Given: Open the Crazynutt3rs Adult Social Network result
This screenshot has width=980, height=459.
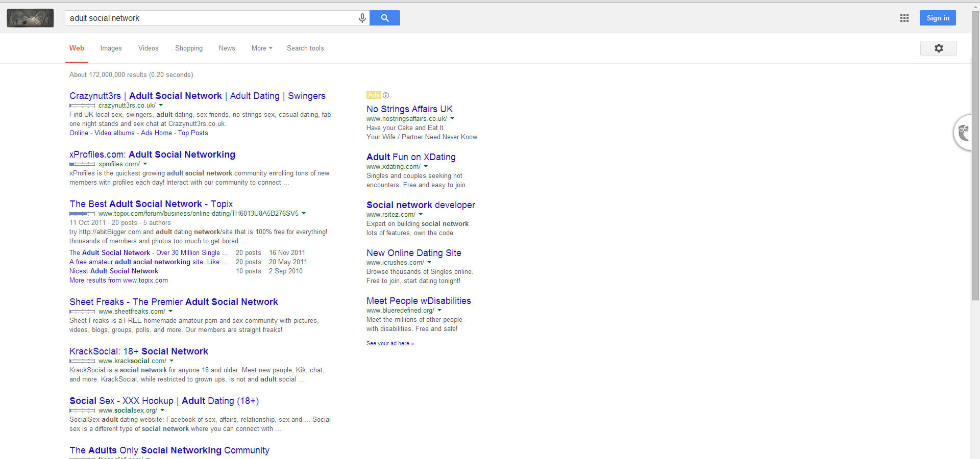Looking at the screenshot, I should coord(197,96).
